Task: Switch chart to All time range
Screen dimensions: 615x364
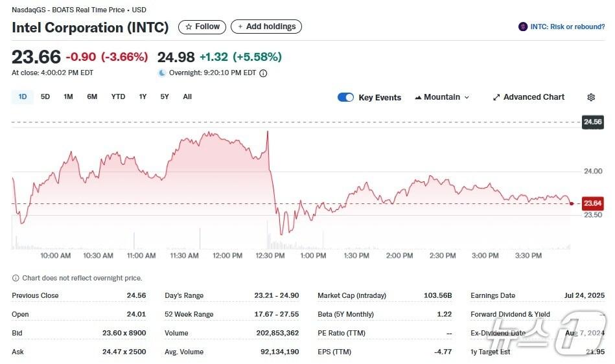Action: click(x=187, y=97)
